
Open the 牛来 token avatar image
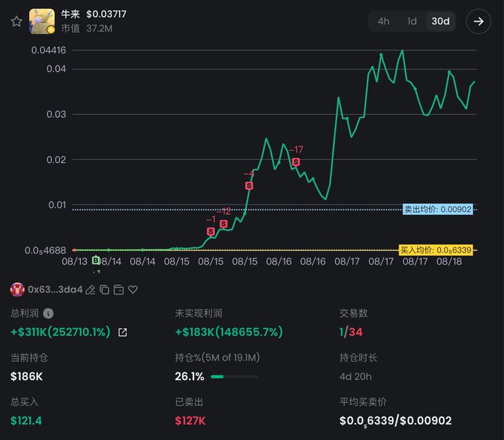pos(42,21)
